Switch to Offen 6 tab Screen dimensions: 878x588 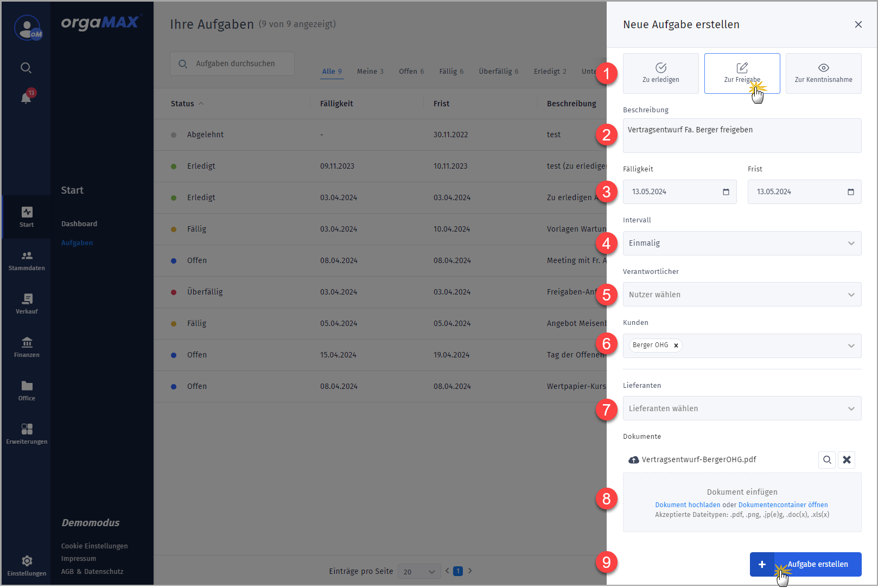coord(411,71)
